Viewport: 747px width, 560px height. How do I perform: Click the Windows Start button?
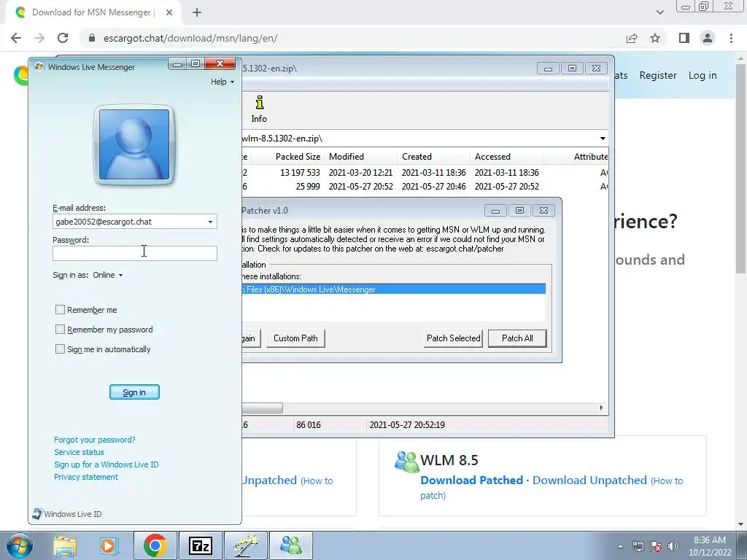pos(19,545)
